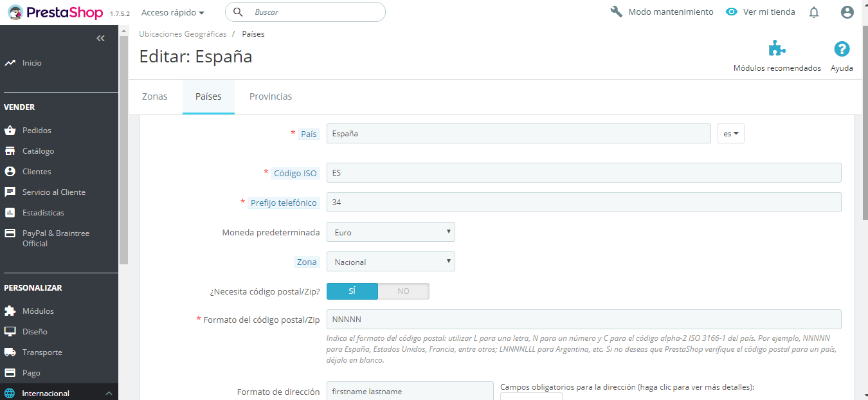Click the Código ISO label
This screenshot has height=400, width=868.
(295, 173)
